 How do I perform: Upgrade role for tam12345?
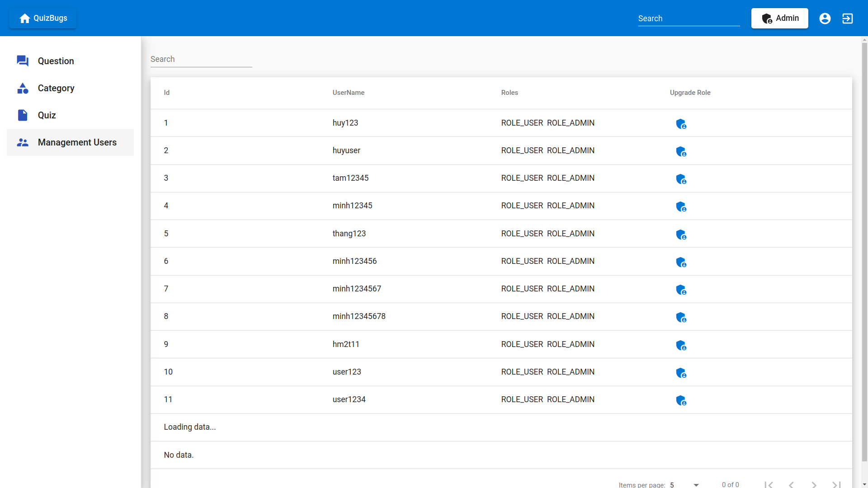tap(681, 179)
